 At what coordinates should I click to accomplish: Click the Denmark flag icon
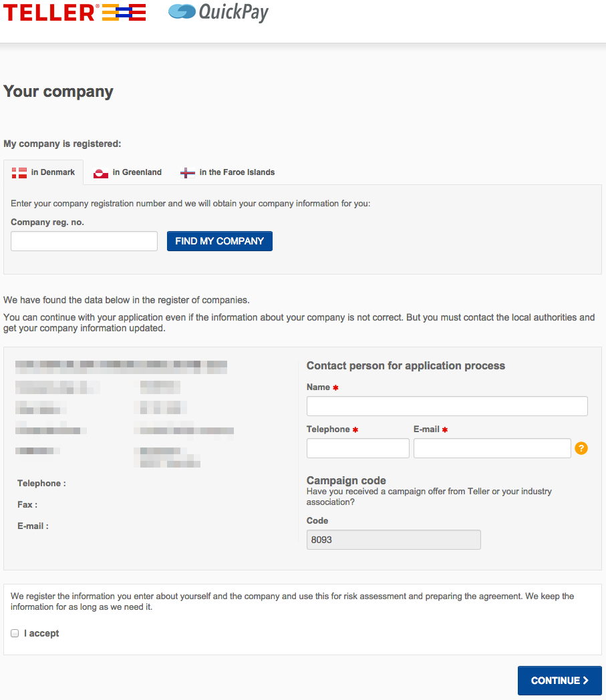19,173
